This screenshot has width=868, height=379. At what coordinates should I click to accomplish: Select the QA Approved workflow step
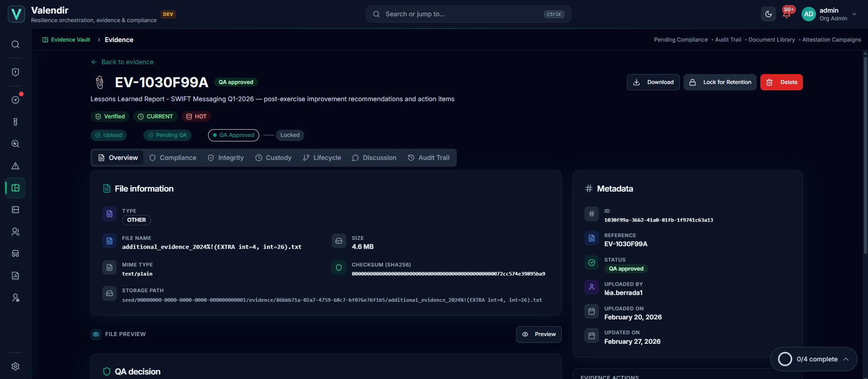pos(233,135)
